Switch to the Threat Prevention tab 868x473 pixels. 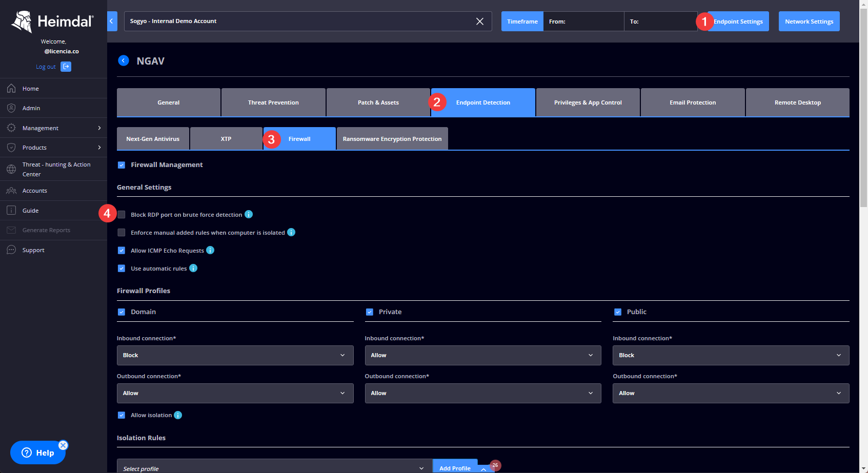click(273, 102)
